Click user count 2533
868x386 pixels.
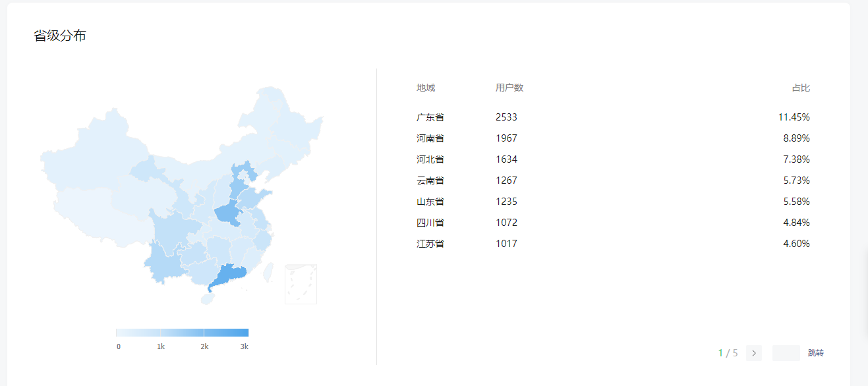coord(507,117)
